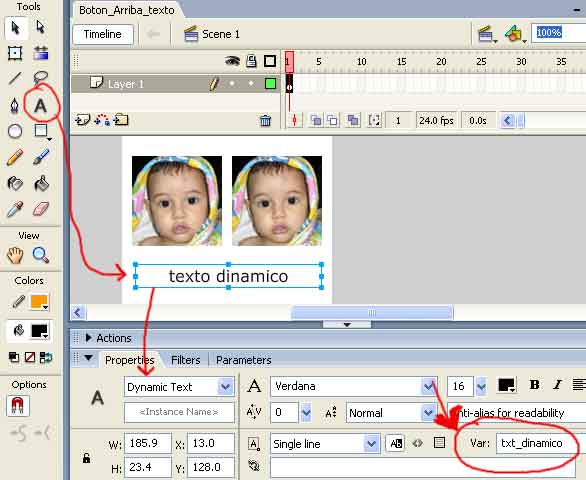This screenshot has height=480, width=586.
Task: Select the Paint Bucket tool
Action: (x=41, y=184)
